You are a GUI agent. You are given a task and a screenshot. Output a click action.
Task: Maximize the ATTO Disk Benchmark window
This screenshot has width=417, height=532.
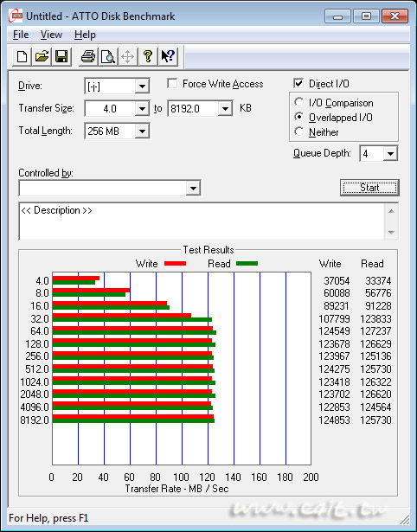tap(366, 16)
